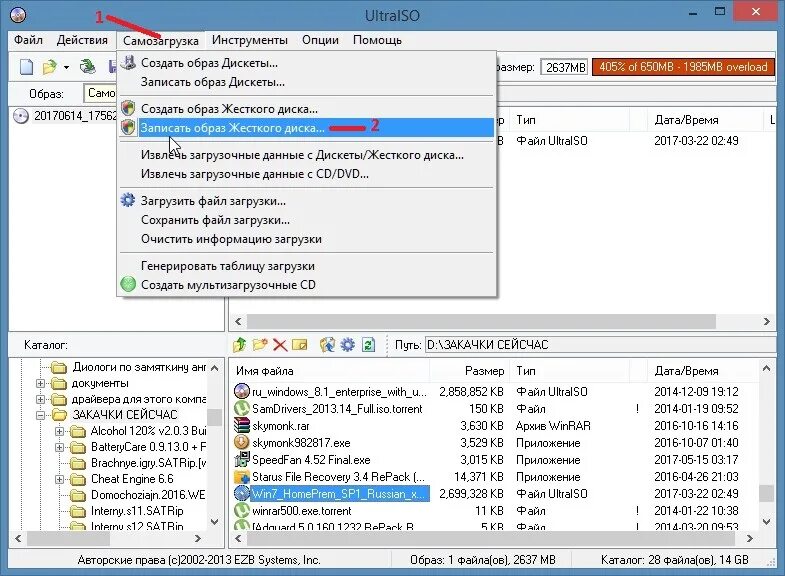Screen dimensions: 785x576
Task: Select Win7_HomePrem_SP1_Russian file row
Action: tap(495, 493)
